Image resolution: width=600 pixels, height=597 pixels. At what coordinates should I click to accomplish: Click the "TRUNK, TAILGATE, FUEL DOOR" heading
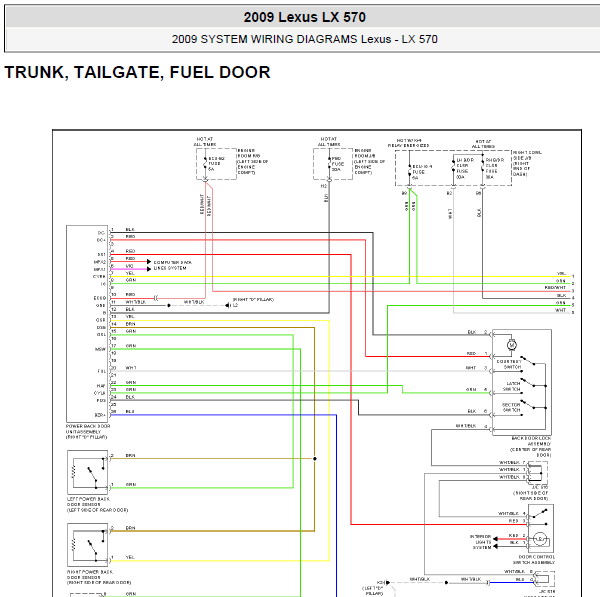(137, 72)
